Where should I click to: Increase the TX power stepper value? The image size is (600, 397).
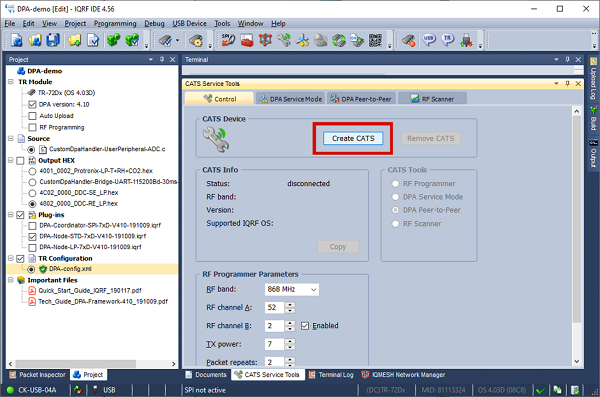[x=290, y=341]
